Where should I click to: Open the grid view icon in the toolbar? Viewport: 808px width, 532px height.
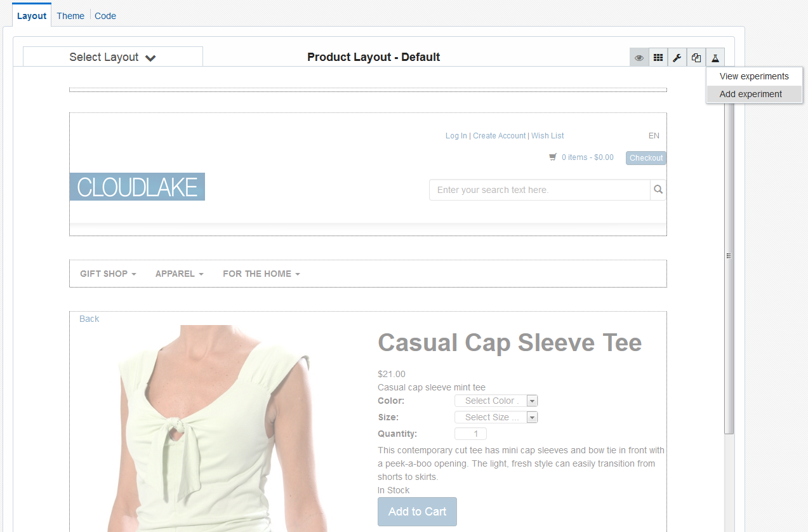tap(658, 58)
